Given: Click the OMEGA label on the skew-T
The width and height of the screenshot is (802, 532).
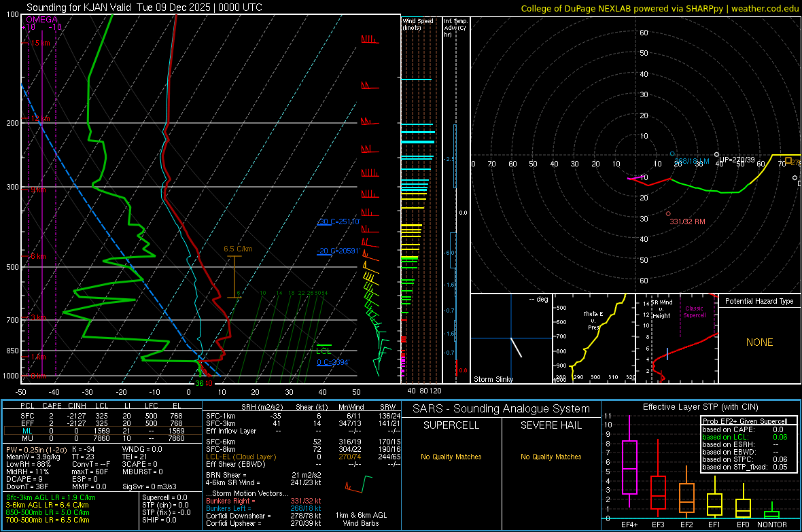Looking at the screenshot, I should pos(42,20).
